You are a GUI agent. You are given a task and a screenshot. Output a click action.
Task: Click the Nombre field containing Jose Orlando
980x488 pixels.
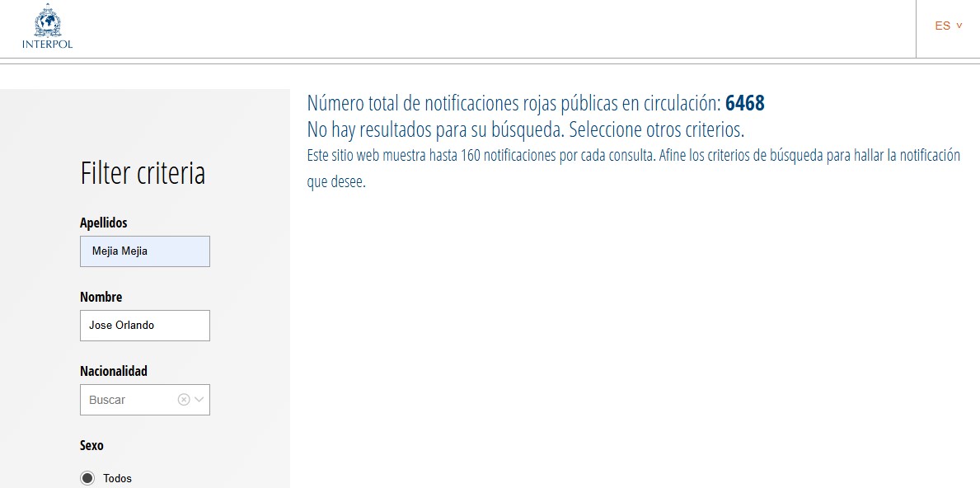pyautogui.click(x=145, y=326)
